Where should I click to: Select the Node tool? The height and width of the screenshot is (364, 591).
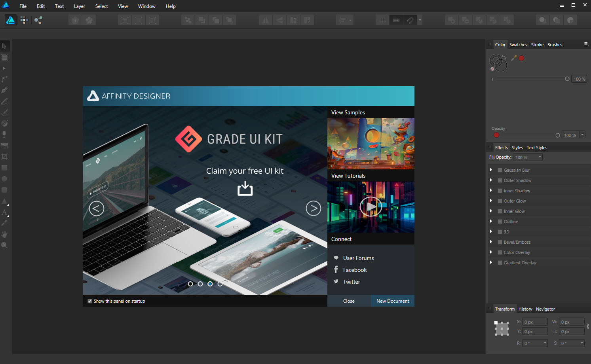click(x=4, y=68)
